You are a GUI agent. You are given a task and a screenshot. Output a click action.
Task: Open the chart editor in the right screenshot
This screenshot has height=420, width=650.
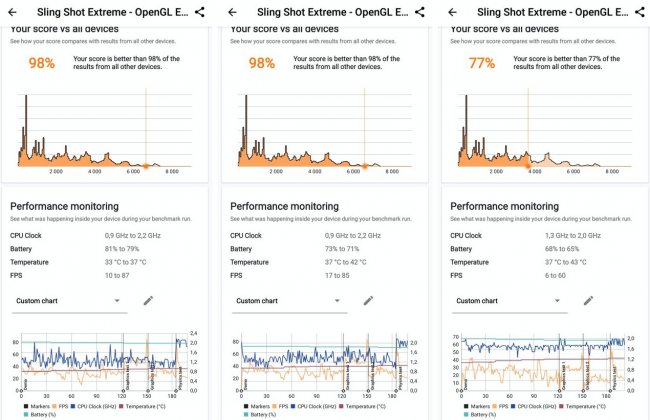(587, 300)
